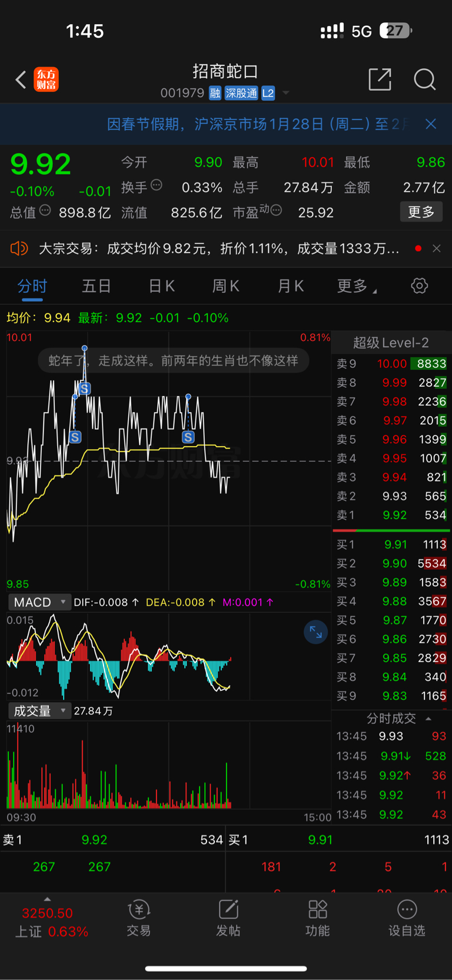The height and width of the screenshot is (980, 452).
Task: Tap the 市盈 info circle icon
Action: (x=276, y=210)
